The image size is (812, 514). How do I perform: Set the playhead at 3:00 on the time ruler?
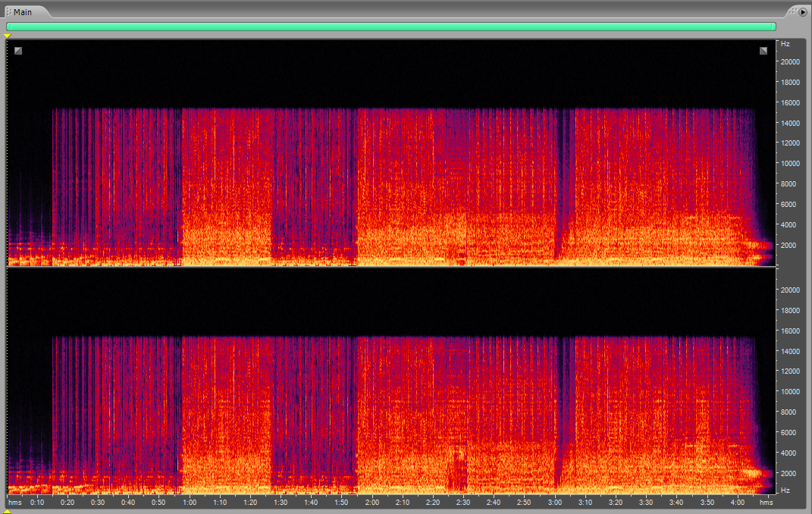555,502
